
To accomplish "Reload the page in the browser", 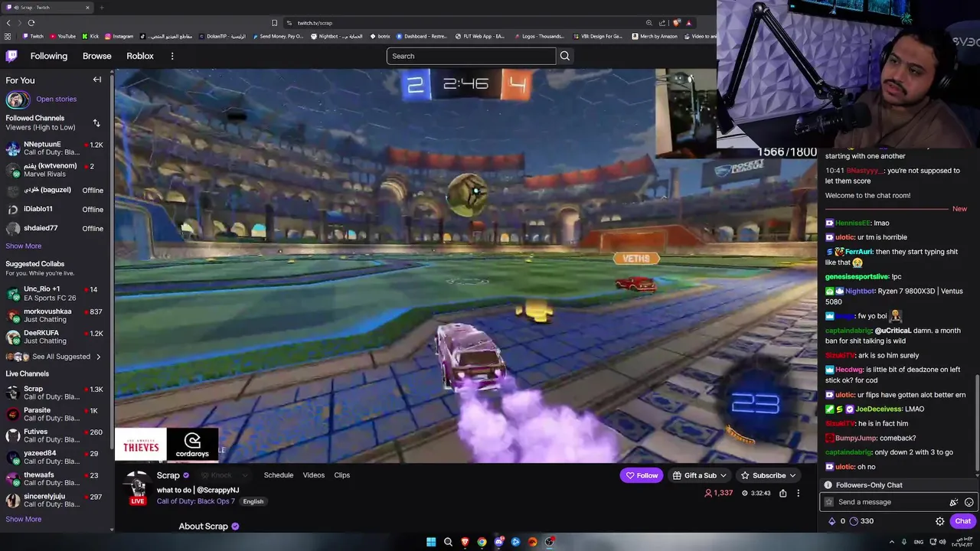I will coord(31,23).
